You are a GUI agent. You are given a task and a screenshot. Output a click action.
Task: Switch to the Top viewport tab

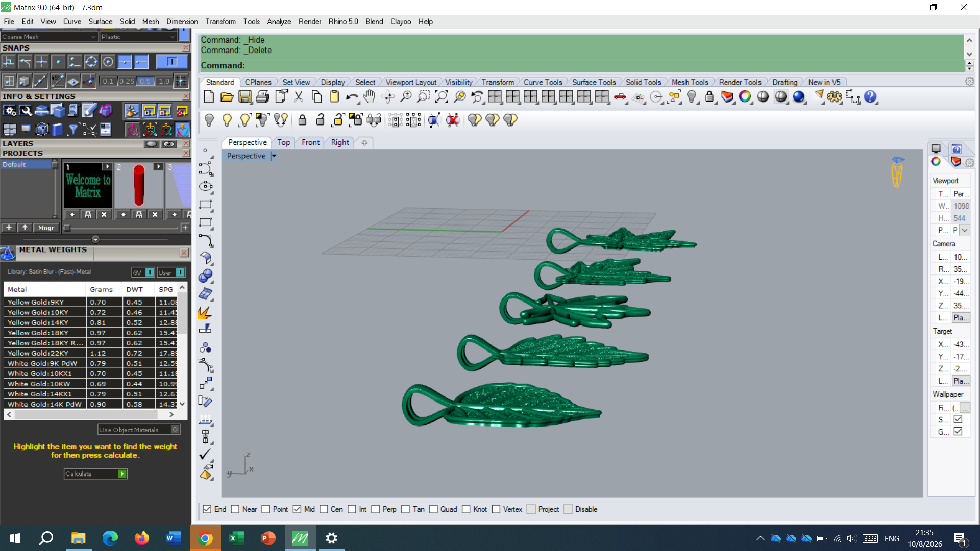click(x=284, y=143)
